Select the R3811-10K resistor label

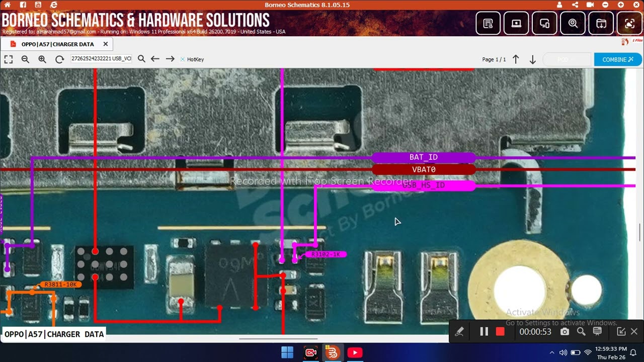(x=60, y=285)
